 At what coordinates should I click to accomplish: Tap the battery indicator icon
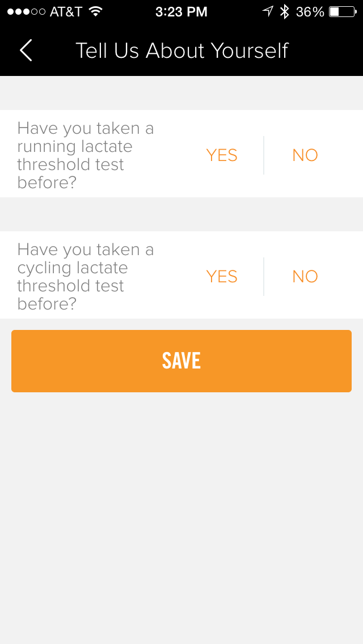[x=341, y=11]
